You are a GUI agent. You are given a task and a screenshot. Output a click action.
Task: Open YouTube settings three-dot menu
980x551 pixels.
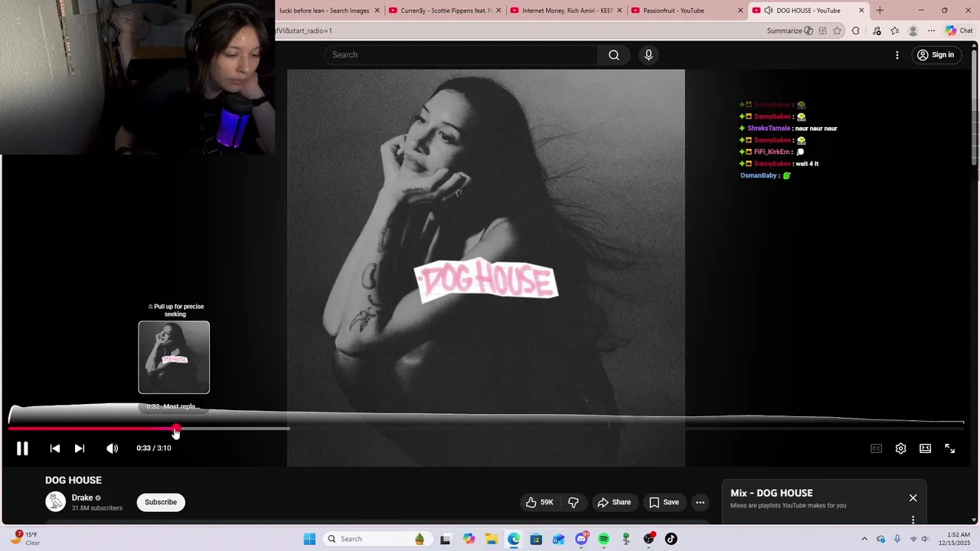[897, 55]
